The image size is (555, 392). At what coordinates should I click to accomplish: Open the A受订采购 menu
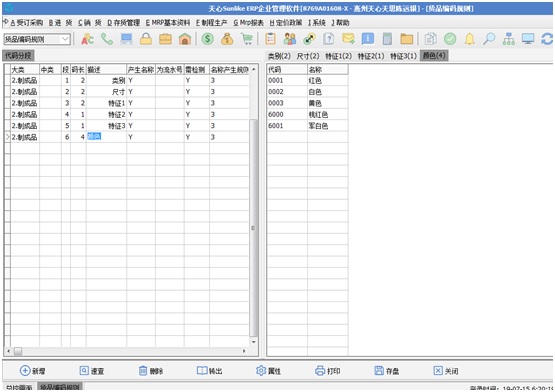27,23
